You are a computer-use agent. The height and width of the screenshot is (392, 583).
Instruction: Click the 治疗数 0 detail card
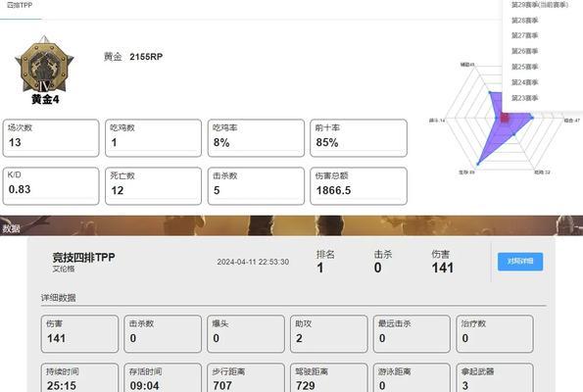tap(495, 333)
